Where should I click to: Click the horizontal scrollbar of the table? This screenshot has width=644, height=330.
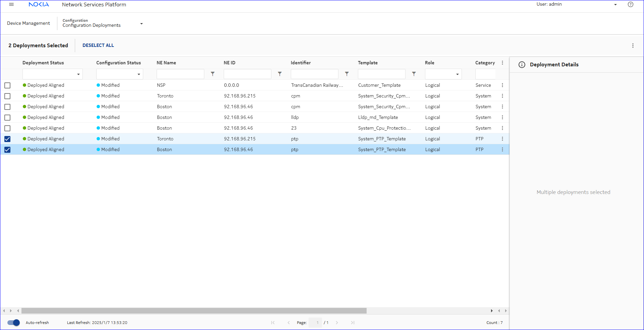pyautogui.click(x=194, y=311)
